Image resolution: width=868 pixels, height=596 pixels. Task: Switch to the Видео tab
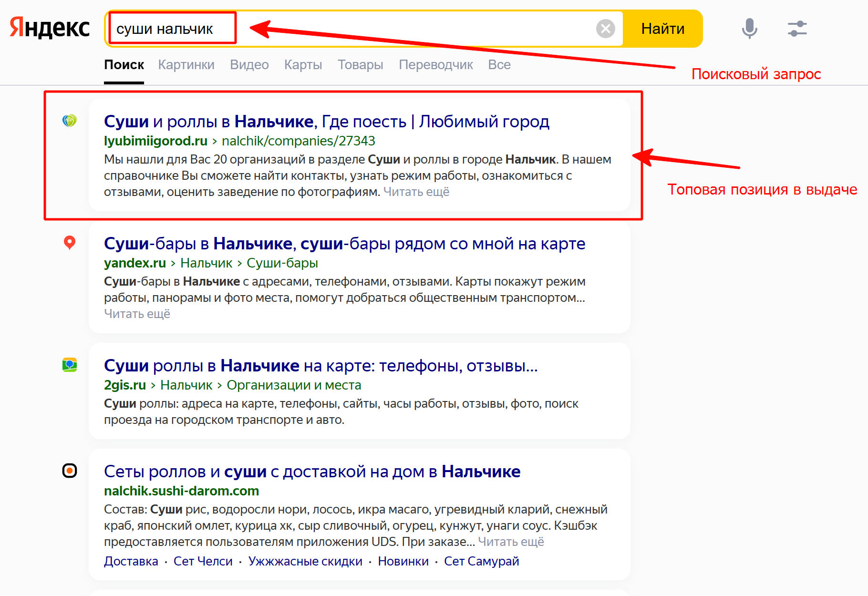tap(249, 65)
